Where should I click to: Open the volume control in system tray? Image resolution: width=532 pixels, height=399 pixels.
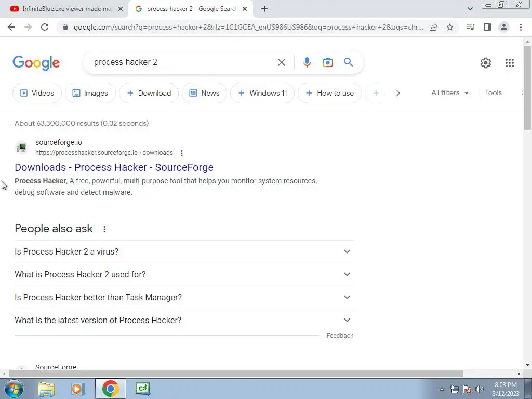click(x=480, y=389)
